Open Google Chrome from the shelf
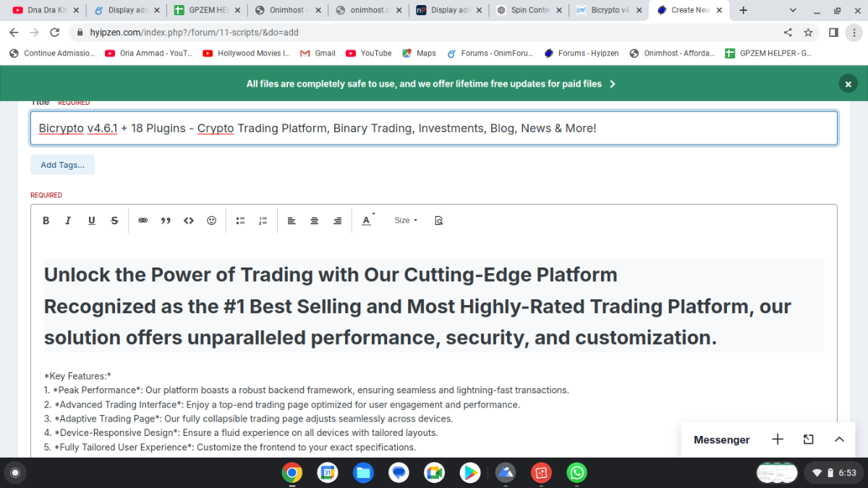Viewport: 868px width, 488px height. [292, 473]
